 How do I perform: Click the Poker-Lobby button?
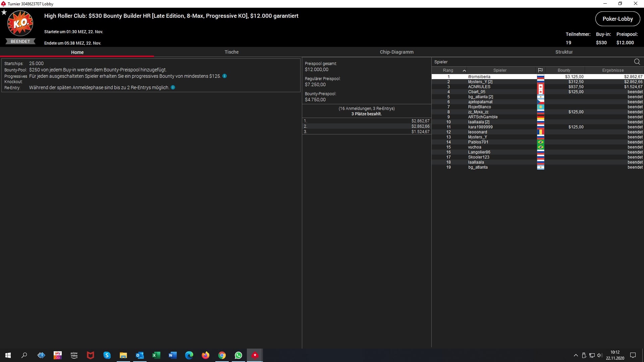618,19
